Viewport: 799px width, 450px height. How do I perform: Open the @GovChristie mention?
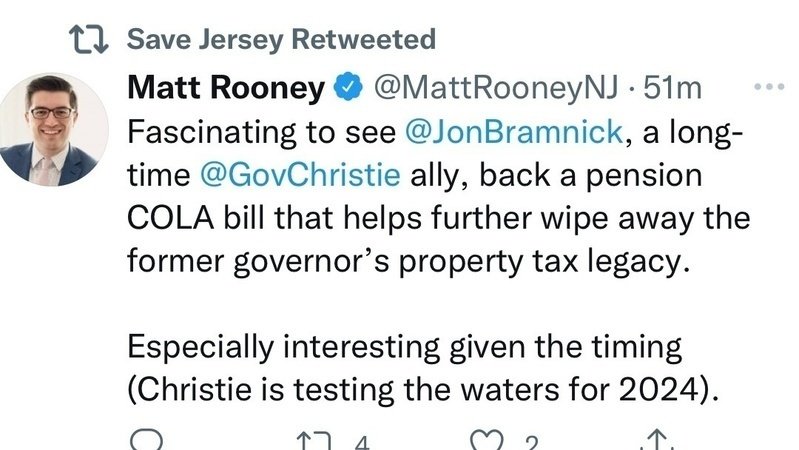(x=300, y=175)
